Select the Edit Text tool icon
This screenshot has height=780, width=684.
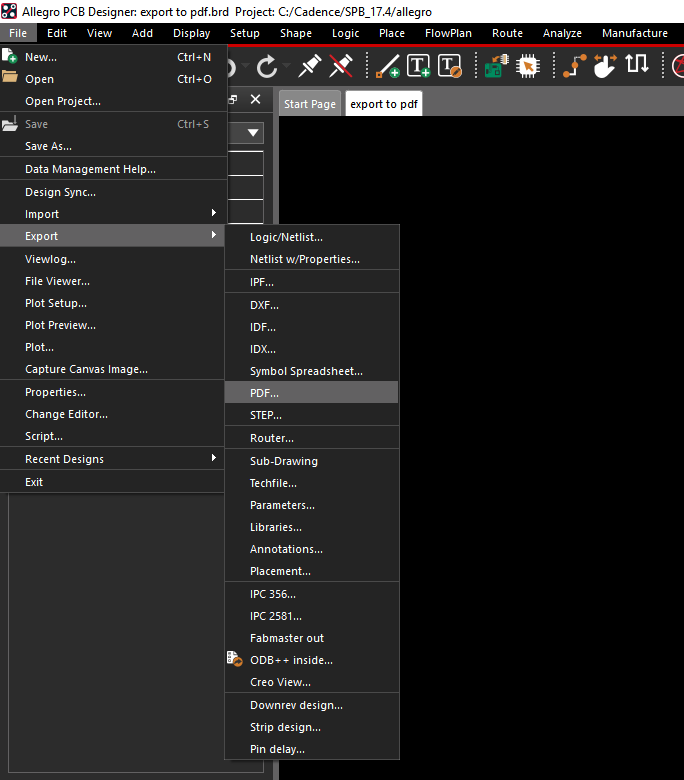click(450, 66)
